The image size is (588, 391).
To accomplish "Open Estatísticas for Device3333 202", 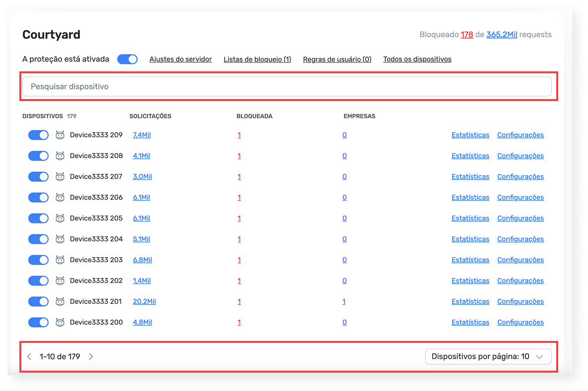I will pyautogui.click(x=470, y=280).
